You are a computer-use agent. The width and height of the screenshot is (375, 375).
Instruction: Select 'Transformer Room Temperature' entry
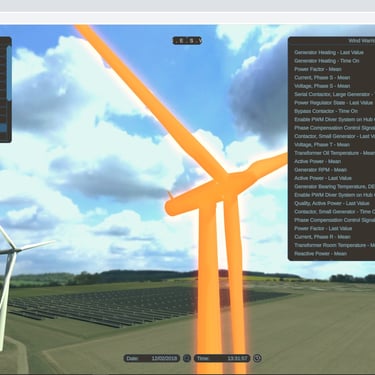334,245
